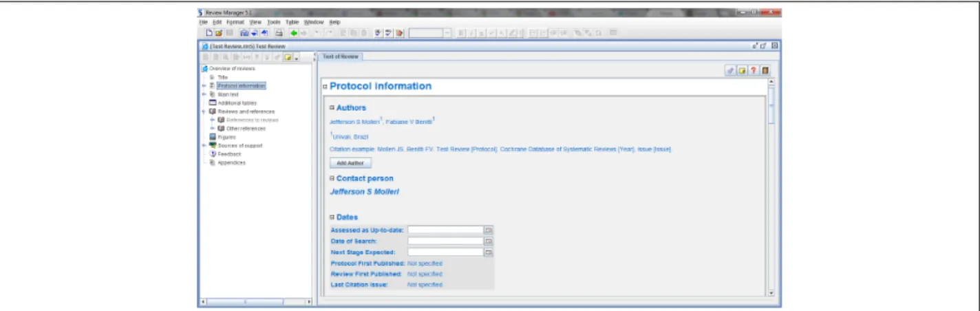Click the brown book icon right of the help icon

coord(765,70)
